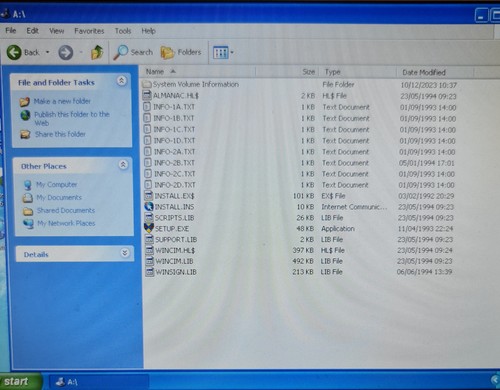Open My Documents from Other Places
500x390 pixels.
[59, 197]
